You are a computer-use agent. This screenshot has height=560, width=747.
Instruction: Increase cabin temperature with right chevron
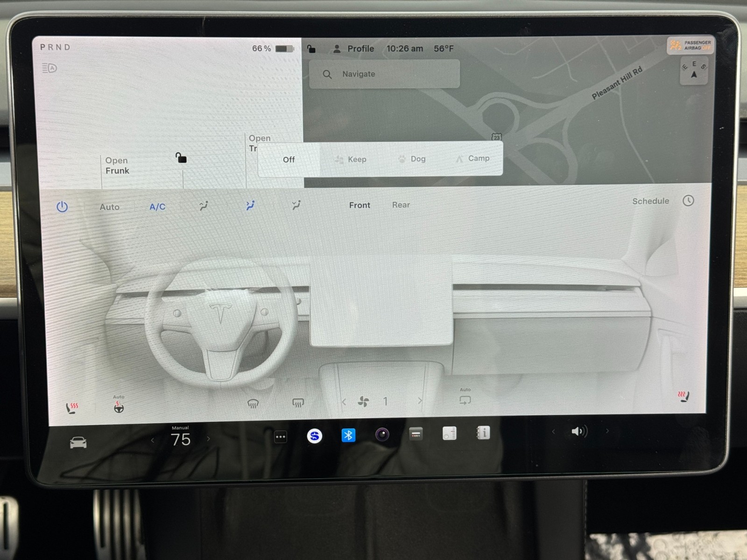(208, 439)
